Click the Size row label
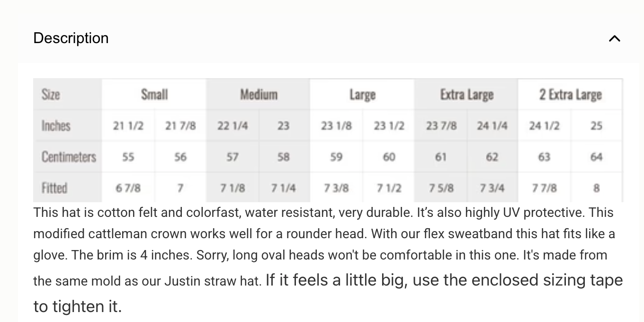 51,94
